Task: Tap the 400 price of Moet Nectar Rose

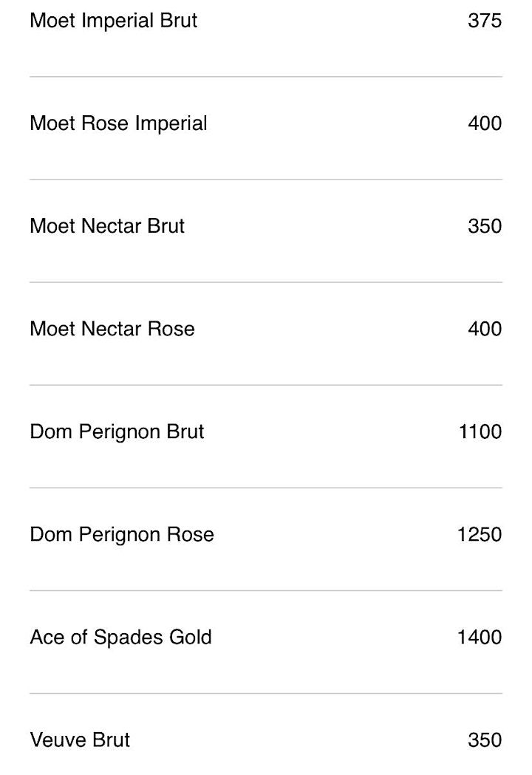Action: pyautogui.click(x=485, y=329)
